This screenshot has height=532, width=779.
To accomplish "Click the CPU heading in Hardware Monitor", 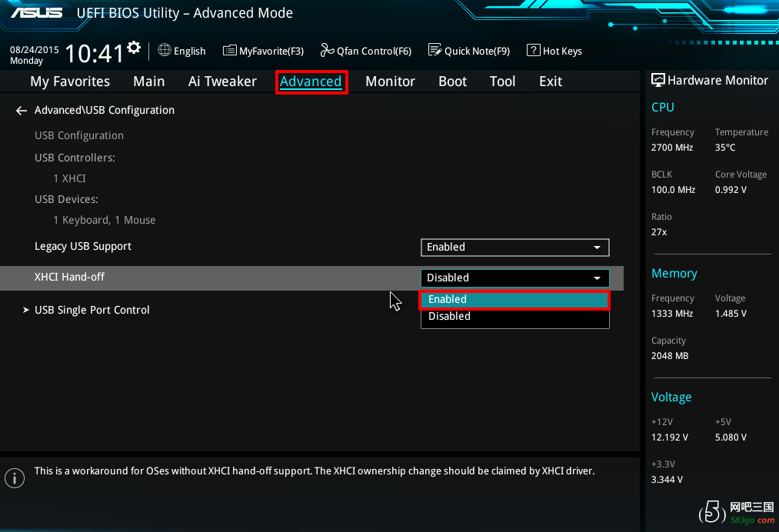I will pos(663,108).
